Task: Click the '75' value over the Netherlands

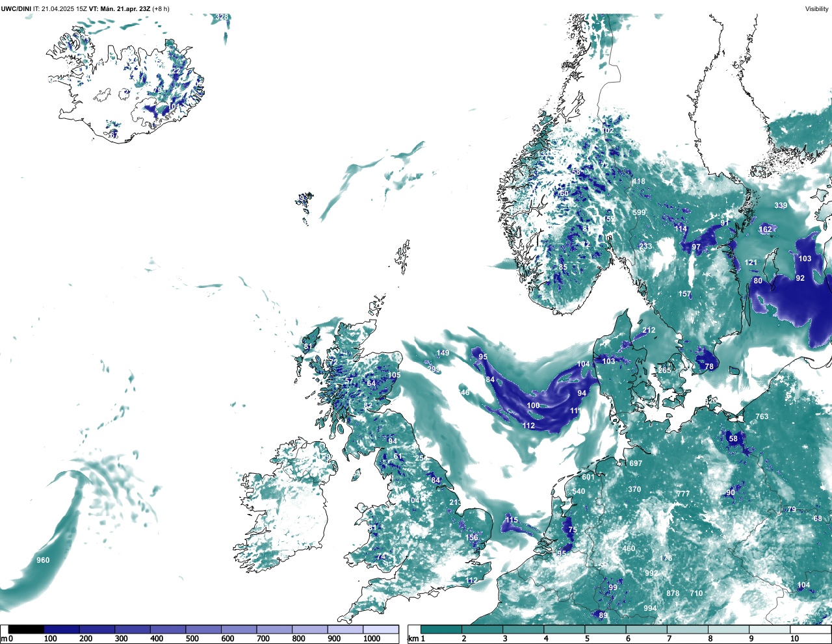Action: click(x=572, y=530)
